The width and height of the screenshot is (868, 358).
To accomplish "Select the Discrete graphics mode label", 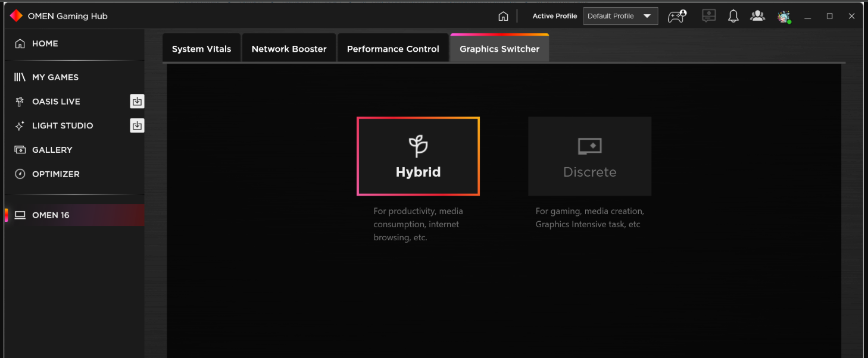I will click(590, 172).
